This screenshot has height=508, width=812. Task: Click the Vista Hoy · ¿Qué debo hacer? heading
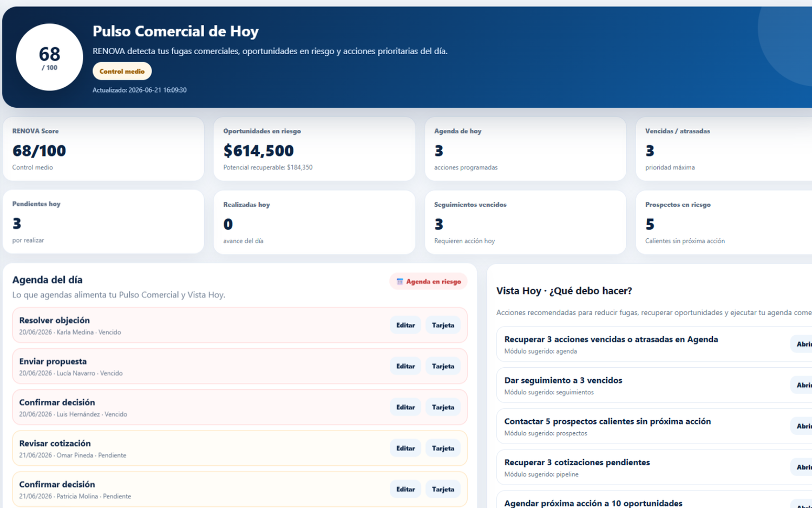coord(564,291)
